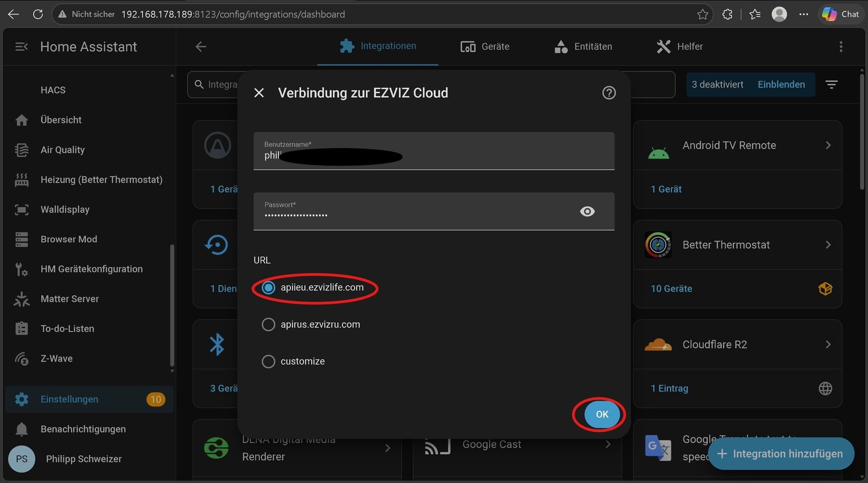Open help for the EZVIZ Cloud dialog
This screenshot has height=483, width=868.
tap(609, 93)
